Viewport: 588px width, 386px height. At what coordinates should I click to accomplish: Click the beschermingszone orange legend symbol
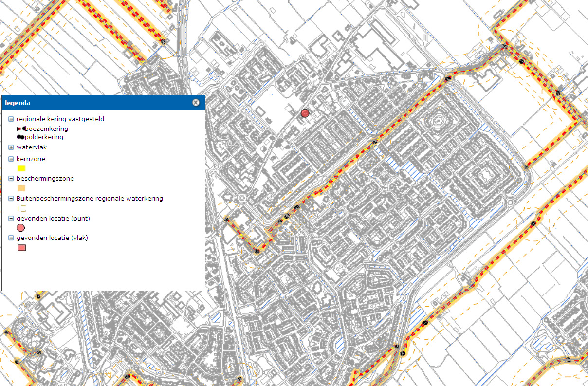pos(21,188)
